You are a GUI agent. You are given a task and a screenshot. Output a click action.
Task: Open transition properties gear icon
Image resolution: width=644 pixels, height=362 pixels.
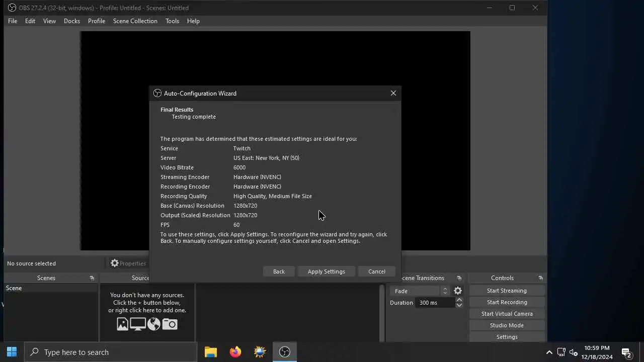458,291
